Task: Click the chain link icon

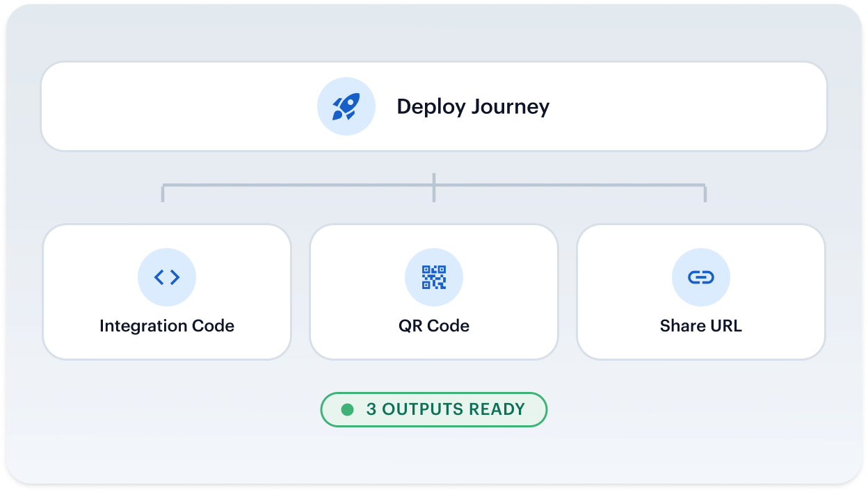Action: point(701,277)
